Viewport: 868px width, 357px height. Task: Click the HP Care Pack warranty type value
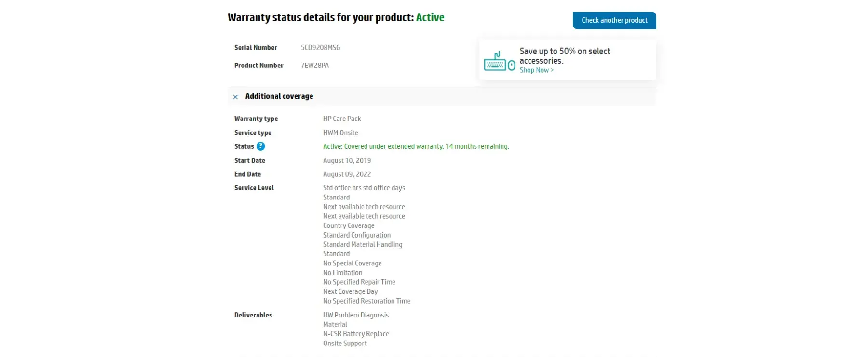tap(341, 119)
